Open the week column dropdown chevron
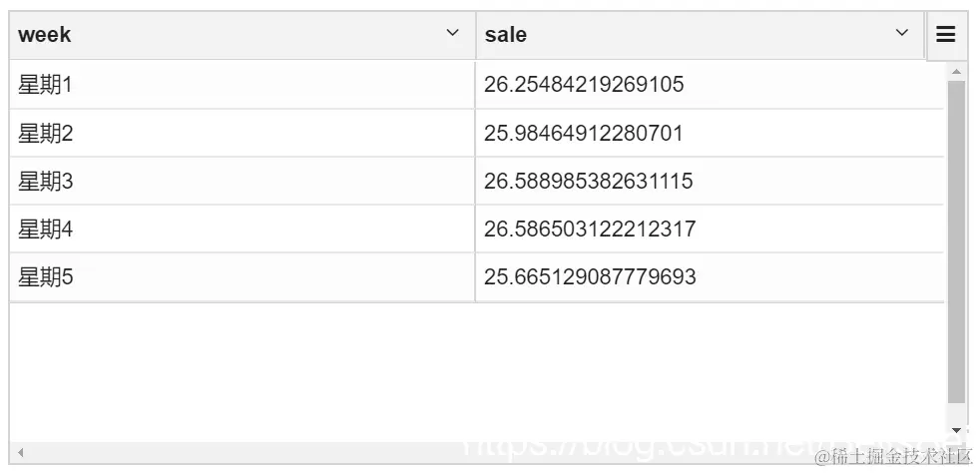 452,33
